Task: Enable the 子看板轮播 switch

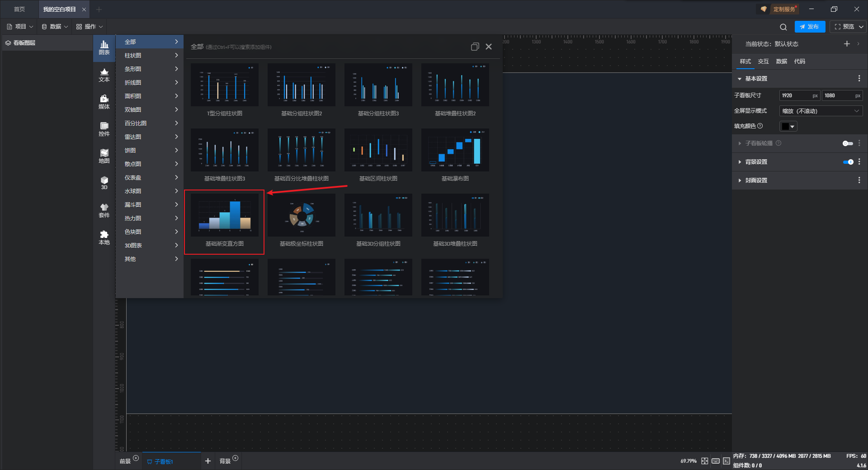Action: (847, 143)
